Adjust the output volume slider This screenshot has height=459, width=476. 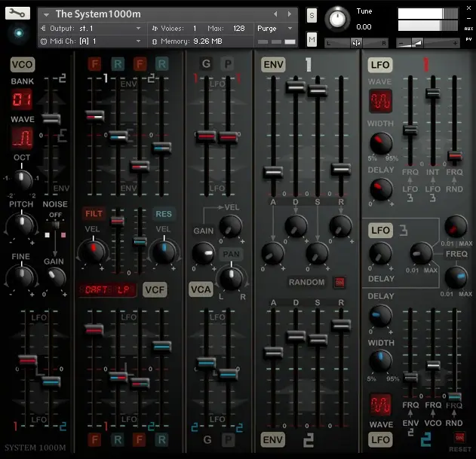[428, 43]
